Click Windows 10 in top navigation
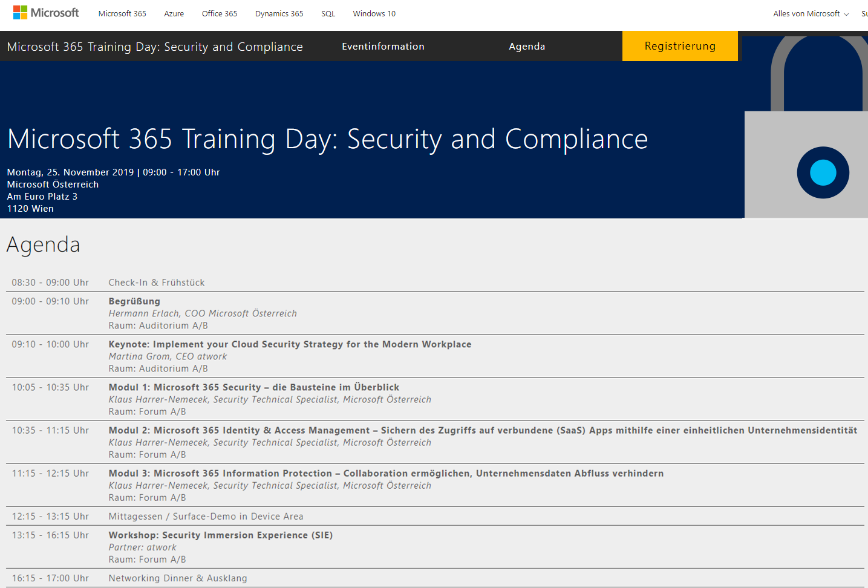 point(374,13)
